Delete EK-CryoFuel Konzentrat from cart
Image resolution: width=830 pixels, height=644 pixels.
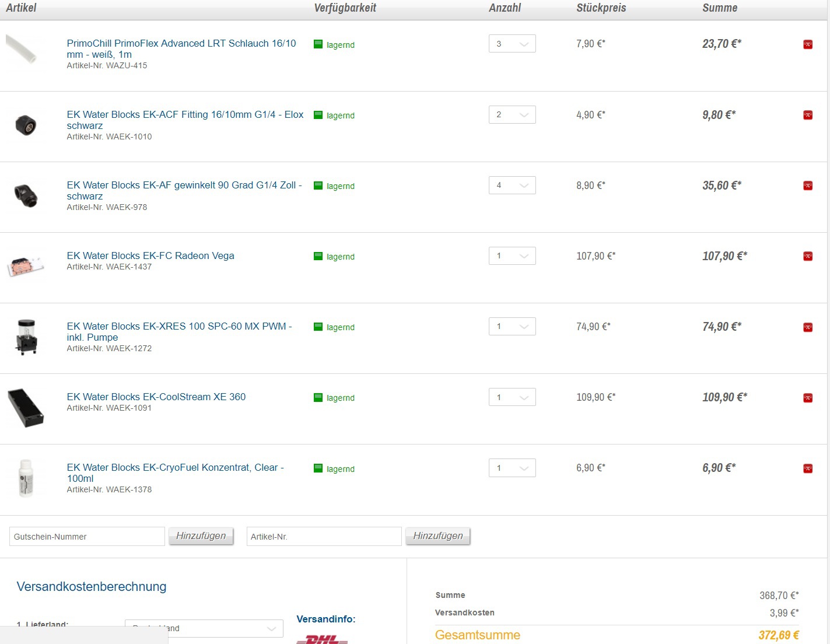point(808,468)
